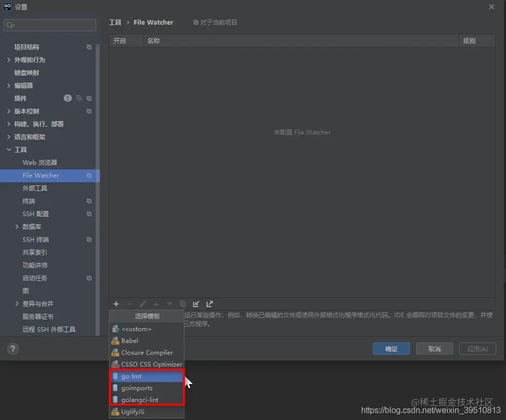Click project-level icon beside File Watcher

tap(89, 176)
